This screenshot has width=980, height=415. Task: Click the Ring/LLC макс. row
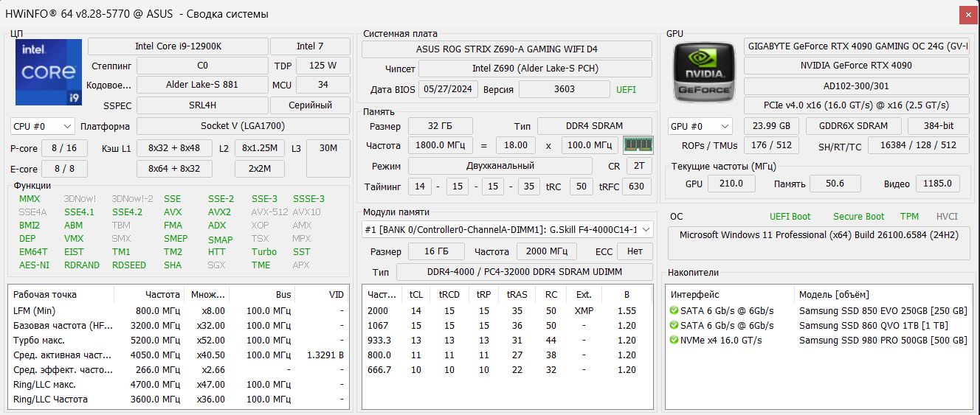179,385
